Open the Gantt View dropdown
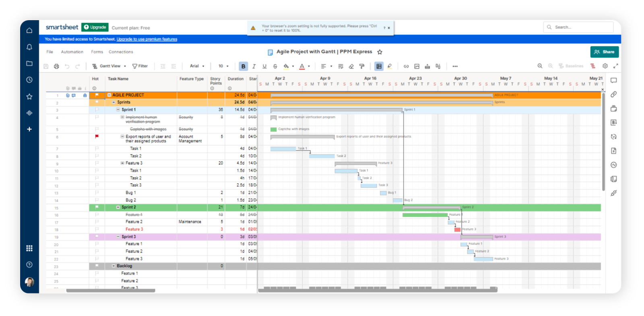The image size is (644, 316). pos(109,66)
